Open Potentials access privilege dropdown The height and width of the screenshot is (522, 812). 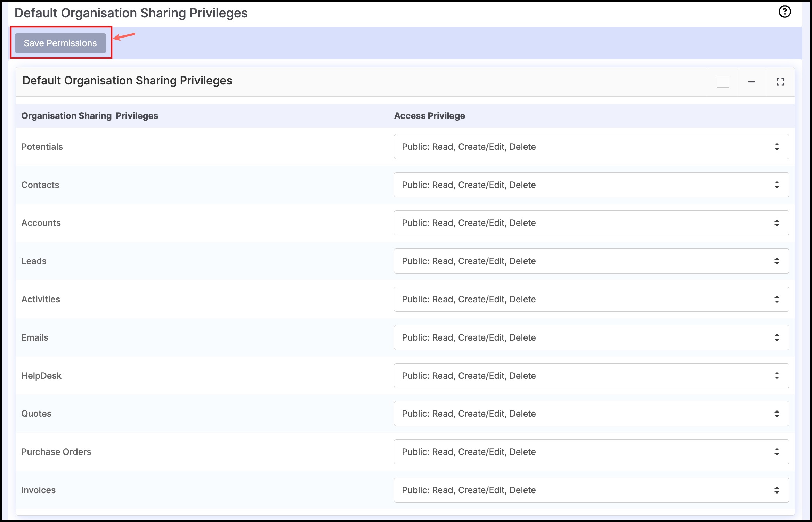click(591, 147)
